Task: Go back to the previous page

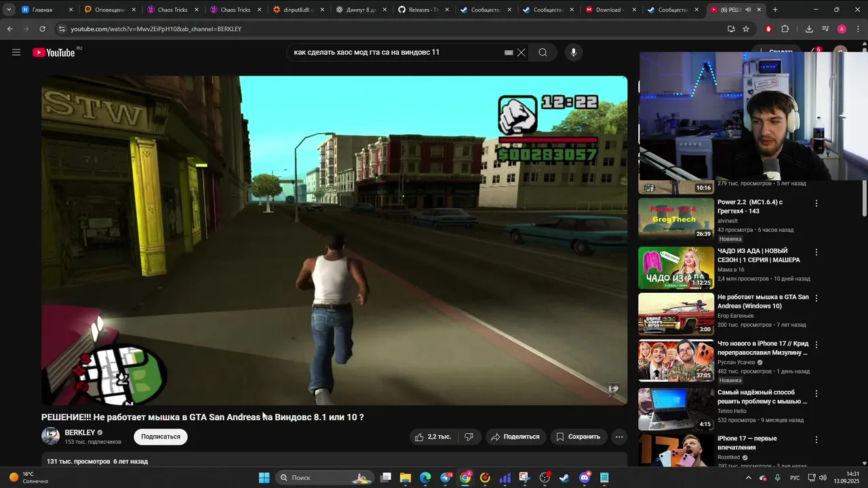Action: pos(9,28)
